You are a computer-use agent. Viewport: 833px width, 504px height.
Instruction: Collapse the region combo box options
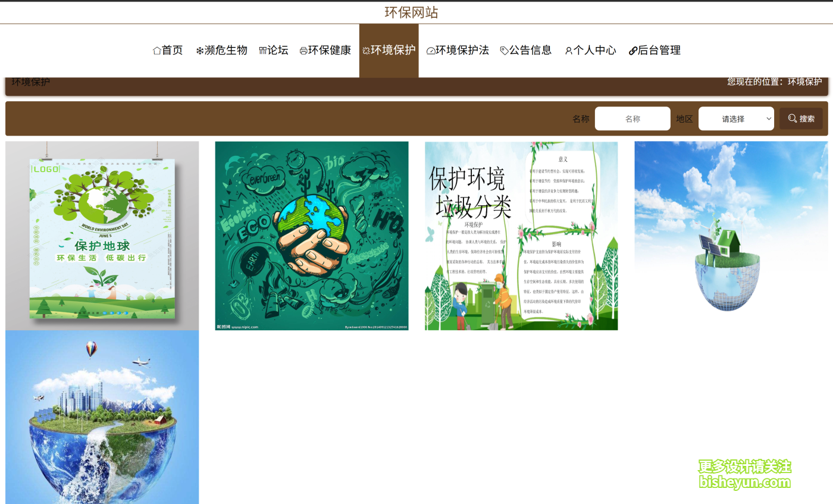pyautogui.click(x=736, y=118)
